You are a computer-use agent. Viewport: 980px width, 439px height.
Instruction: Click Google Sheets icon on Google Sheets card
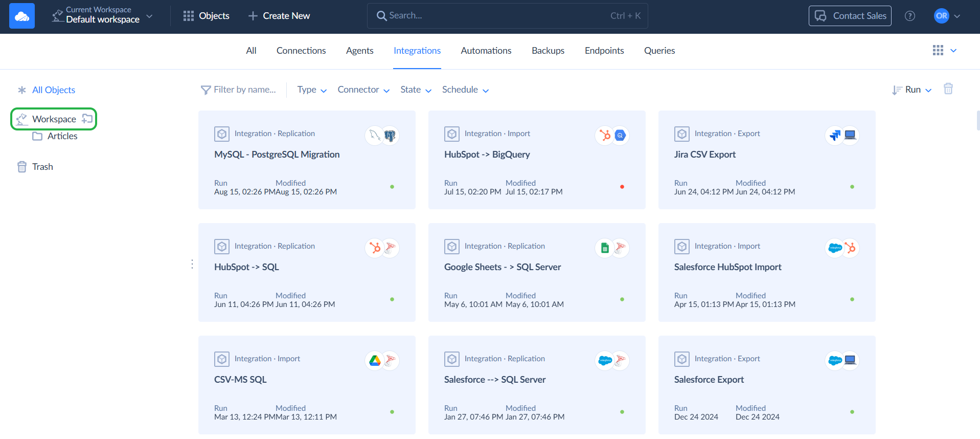[605, 248]
